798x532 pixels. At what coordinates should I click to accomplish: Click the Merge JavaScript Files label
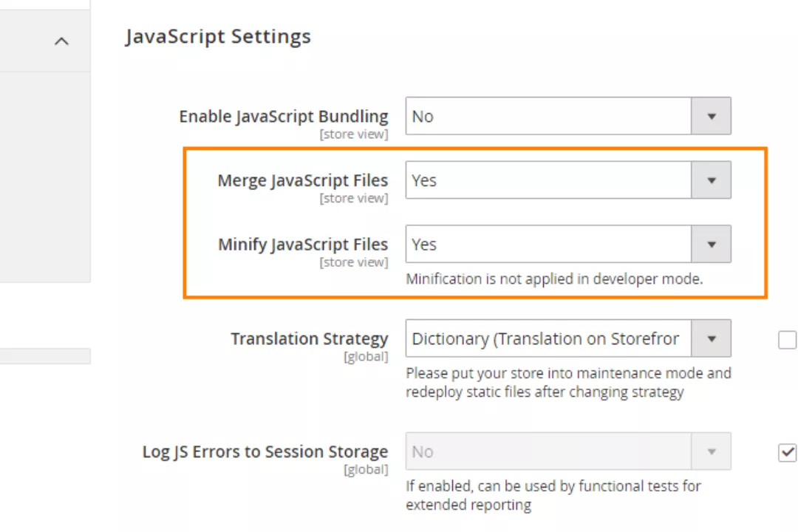(302, 180)
